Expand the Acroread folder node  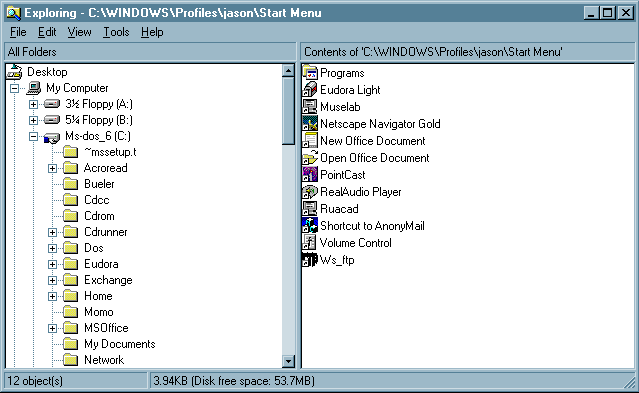tap(52, 168)
